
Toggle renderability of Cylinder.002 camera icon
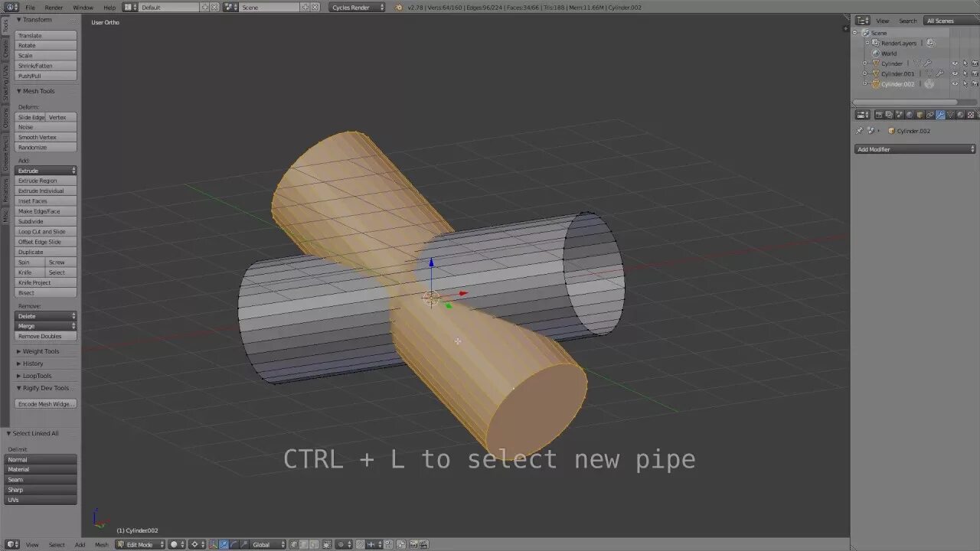(975, 83)
